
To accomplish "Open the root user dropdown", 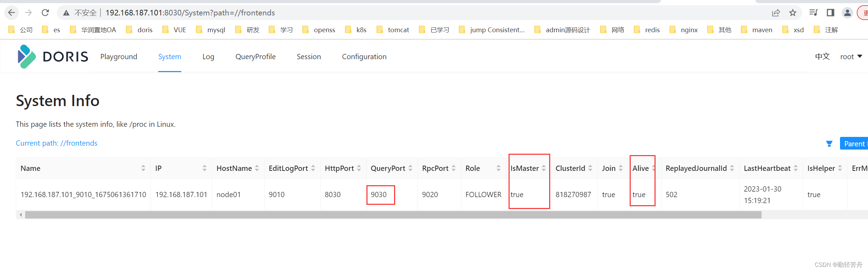I will (851, 57).
